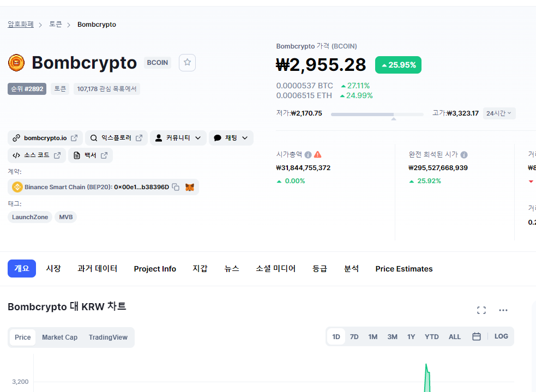Viewport: 536px width, 392px height.
Task: Copy the contract address with copy icon
Action: [176, 187]
